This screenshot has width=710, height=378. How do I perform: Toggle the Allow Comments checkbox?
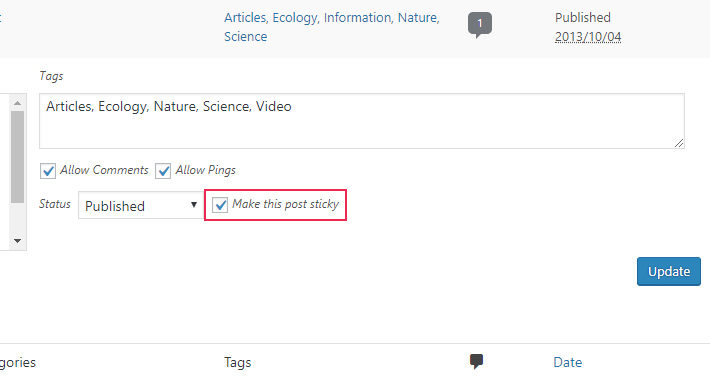click(48, 171)
